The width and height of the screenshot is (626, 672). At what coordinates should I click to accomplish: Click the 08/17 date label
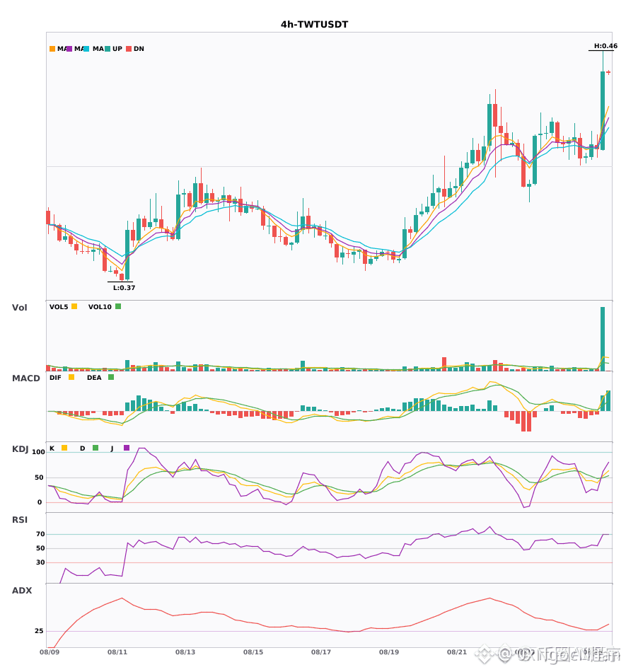321,652
